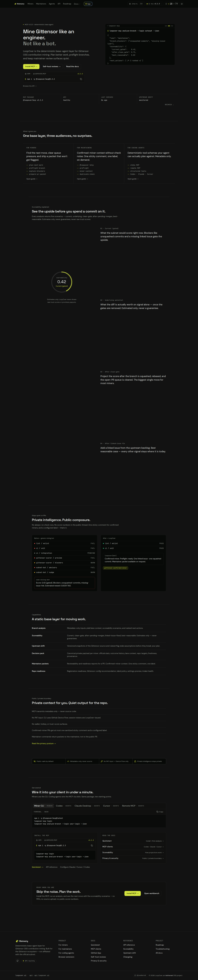Open the API reference link below the install card
Screen dimensions: 198x980
[52, 867]
